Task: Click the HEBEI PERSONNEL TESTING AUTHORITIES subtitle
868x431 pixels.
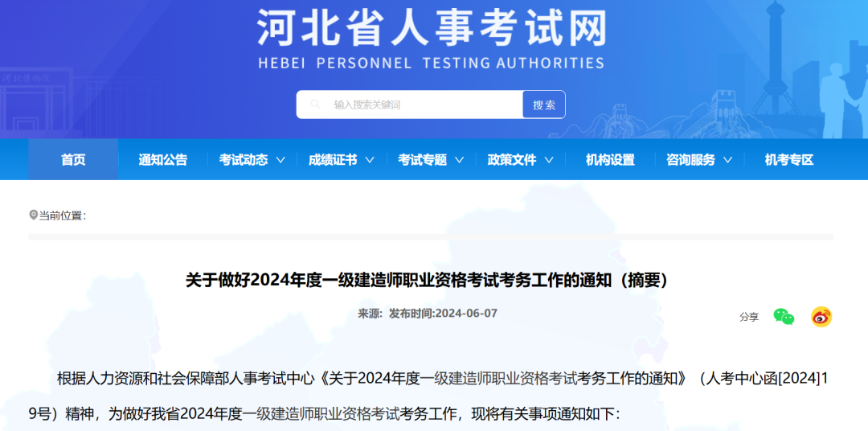Action: click(432, 63)
